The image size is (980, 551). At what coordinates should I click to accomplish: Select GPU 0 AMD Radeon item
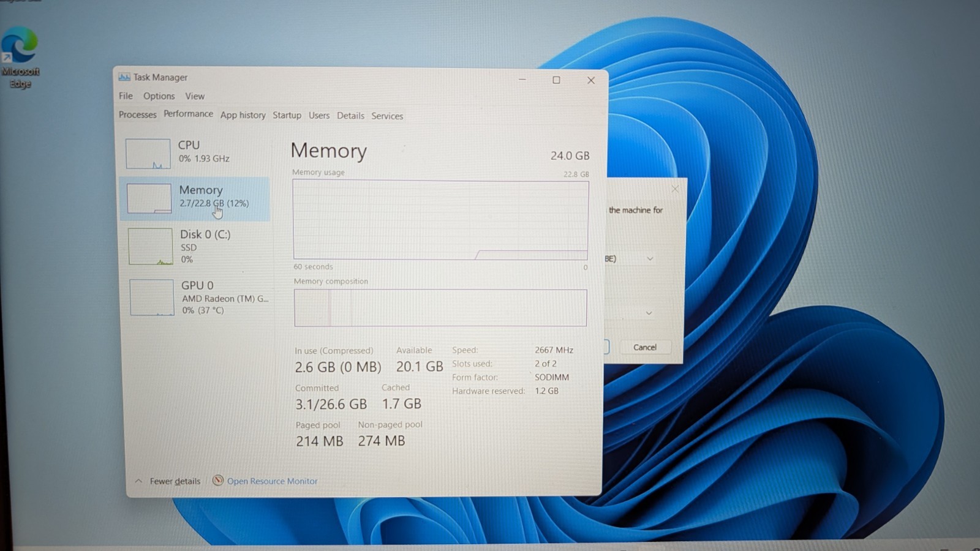pyautogui.click(x=198, y=298)
